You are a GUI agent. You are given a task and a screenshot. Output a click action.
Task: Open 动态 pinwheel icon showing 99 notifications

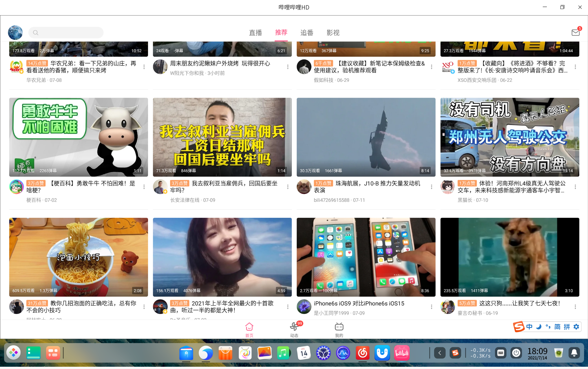(x=294, y=326)
